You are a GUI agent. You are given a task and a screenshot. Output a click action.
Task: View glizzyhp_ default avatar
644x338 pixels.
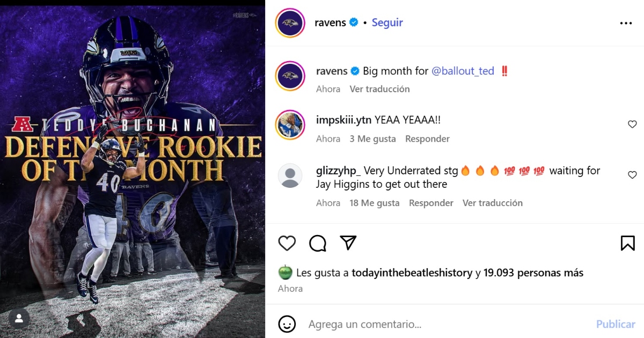[290, 175]
